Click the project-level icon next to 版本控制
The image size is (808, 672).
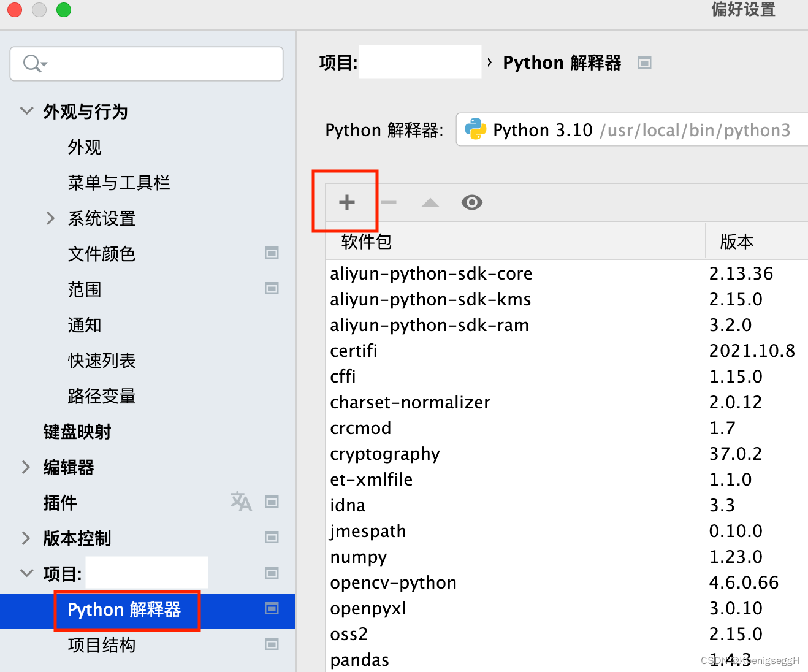[x=272, y=537]
